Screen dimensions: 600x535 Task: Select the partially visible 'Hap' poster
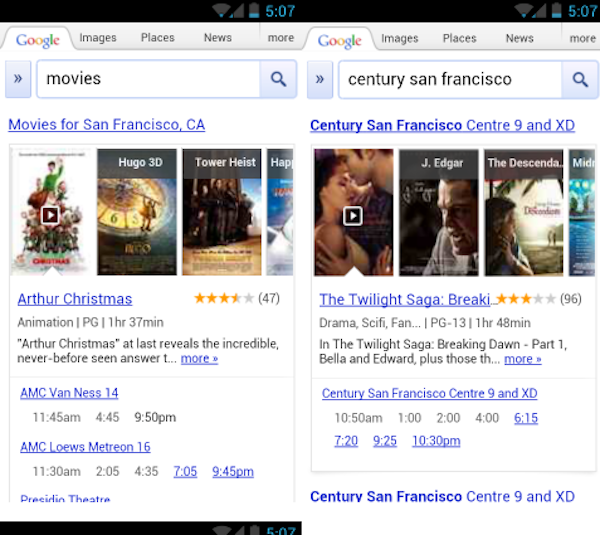point(280,212)
